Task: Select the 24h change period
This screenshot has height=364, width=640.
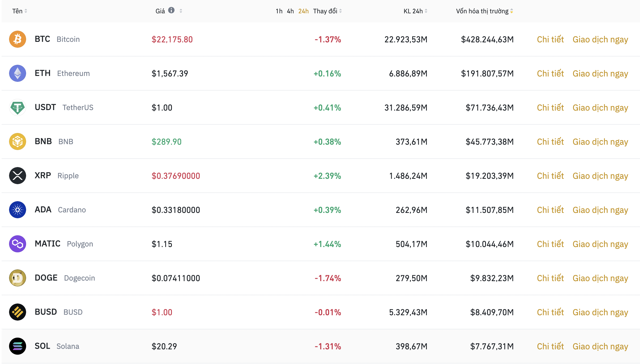Action: coord(303,11)
